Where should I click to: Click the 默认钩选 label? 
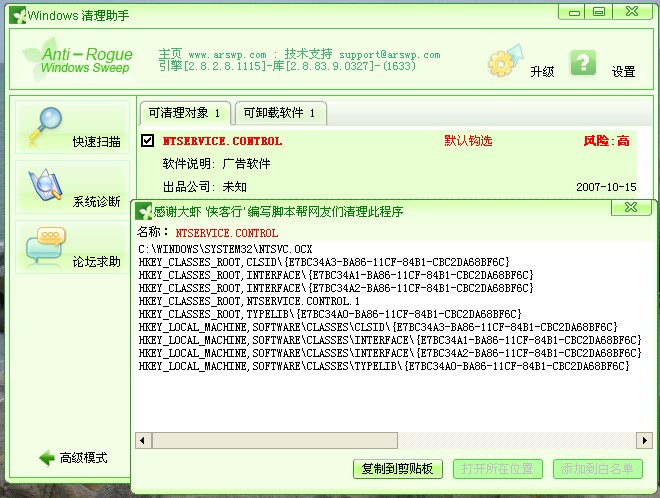[468, 141]
